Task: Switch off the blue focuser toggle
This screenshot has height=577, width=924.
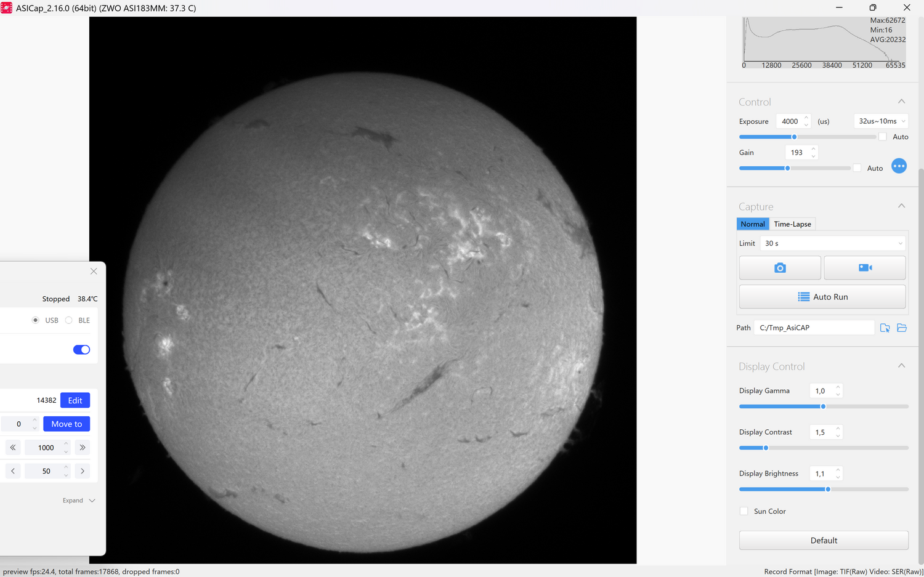Action: [81, 350]
